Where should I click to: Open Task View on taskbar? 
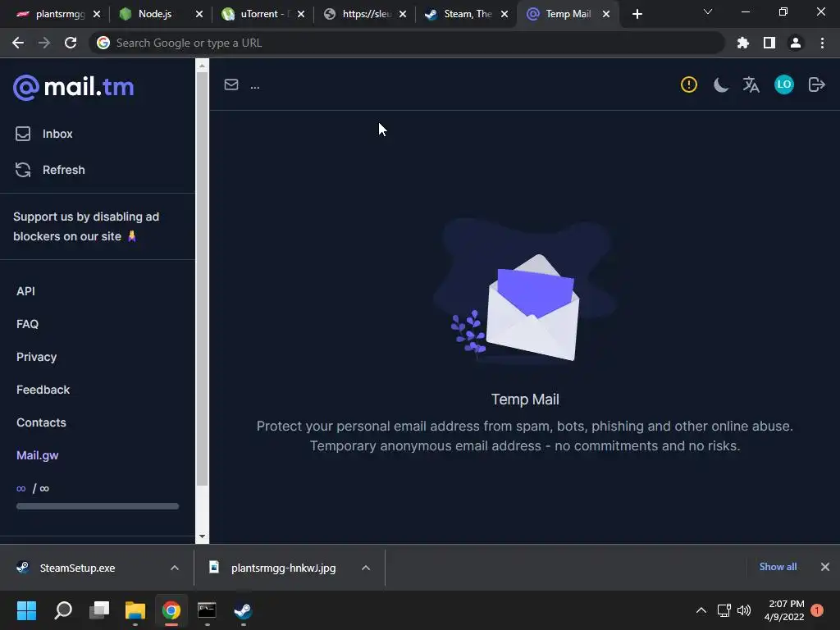point(99,610)
